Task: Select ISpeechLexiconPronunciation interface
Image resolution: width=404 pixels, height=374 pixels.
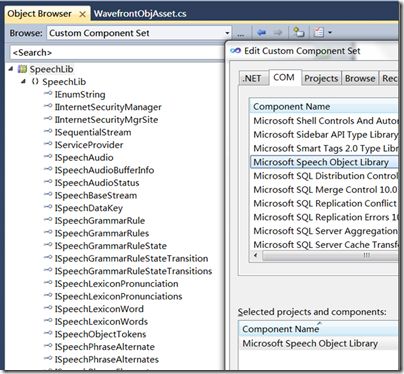Action: [117, 284]
